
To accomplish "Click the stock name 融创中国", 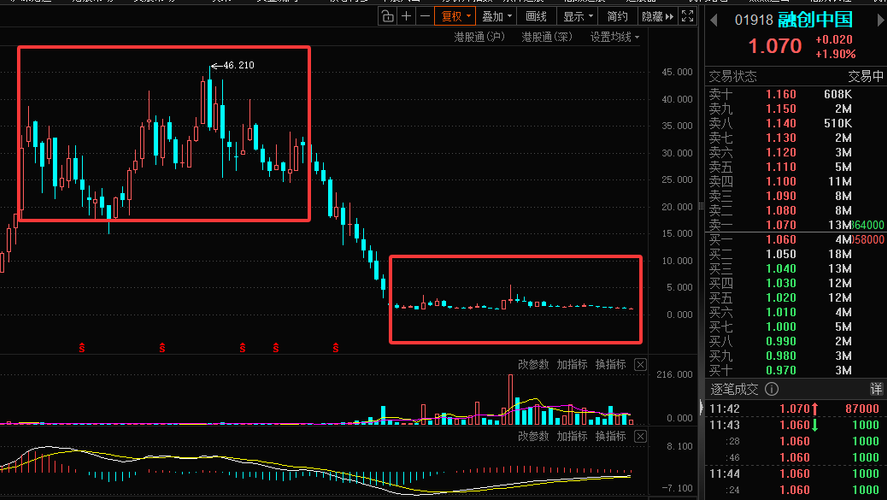I will pyautogui.click(x=815, y=20).
